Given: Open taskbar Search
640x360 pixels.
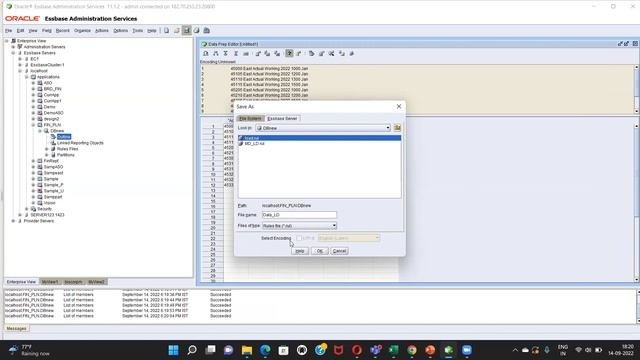Looking at the screenshot, I should pos(192,350).
